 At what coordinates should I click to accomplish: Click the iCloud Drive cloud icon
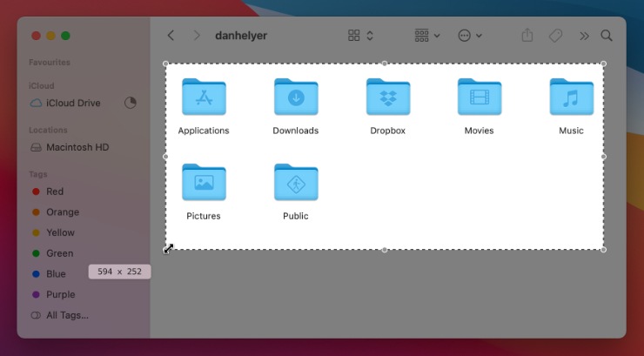[37, 103]
